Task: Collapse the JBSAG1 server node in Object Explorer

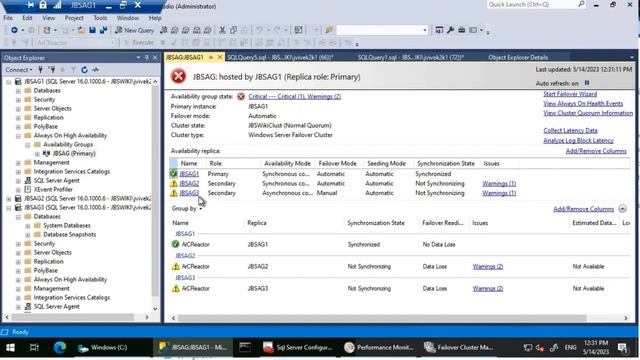Action: (x=9, y=82)
